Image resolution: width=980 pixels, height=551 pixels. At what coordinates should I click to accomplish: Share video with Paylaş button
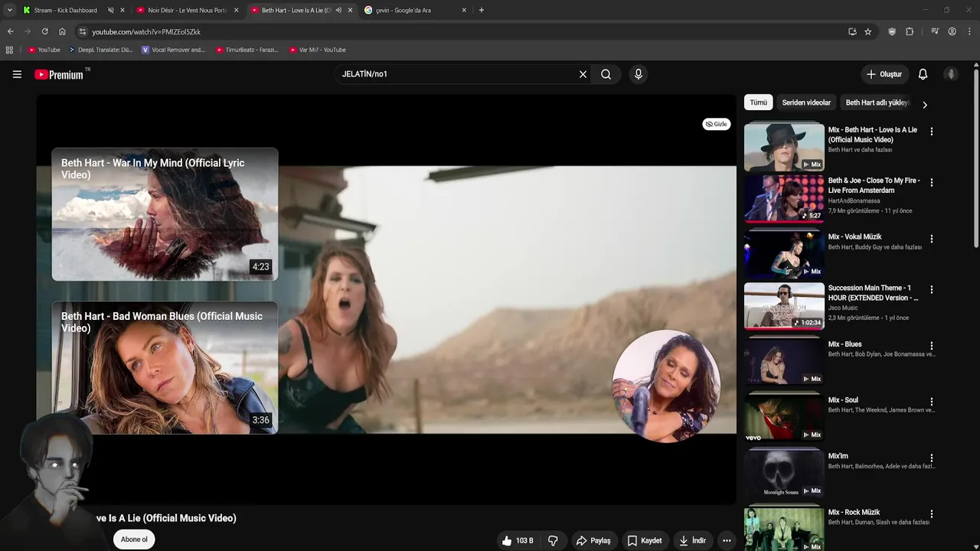[593, 540]
